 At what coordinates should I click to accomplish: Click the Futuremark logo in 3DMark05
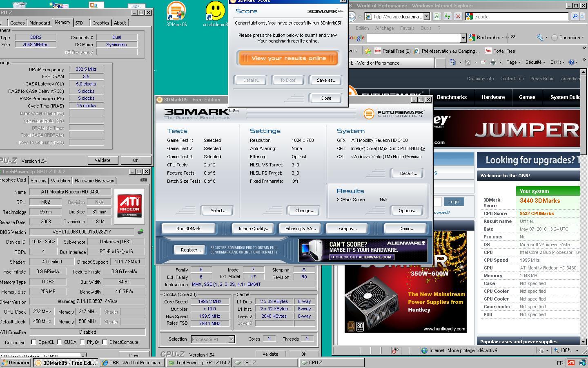(x=394, y=114)
